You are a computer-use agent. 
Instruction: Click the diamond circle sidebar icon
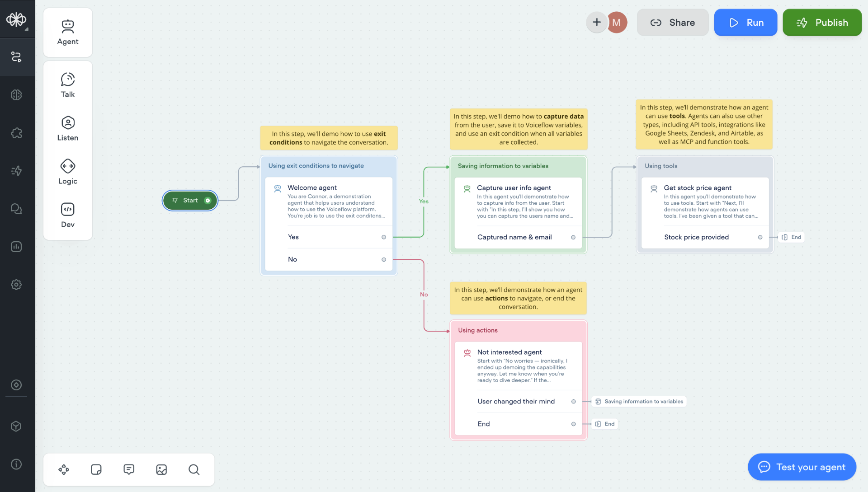16,385
